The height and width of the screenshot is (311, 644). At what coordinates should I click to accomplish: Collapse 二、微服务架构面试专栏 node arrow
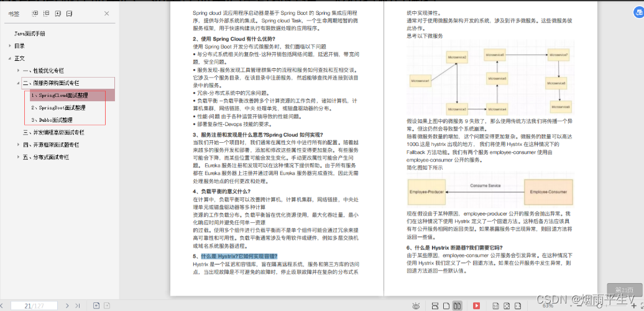click(18, 83)
